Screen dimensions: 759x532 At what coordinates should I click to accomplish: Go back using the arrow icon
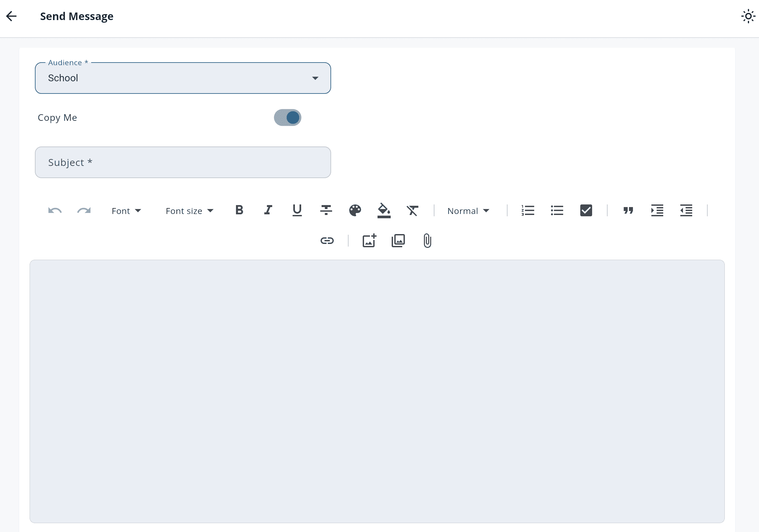[x=12, y=16]
